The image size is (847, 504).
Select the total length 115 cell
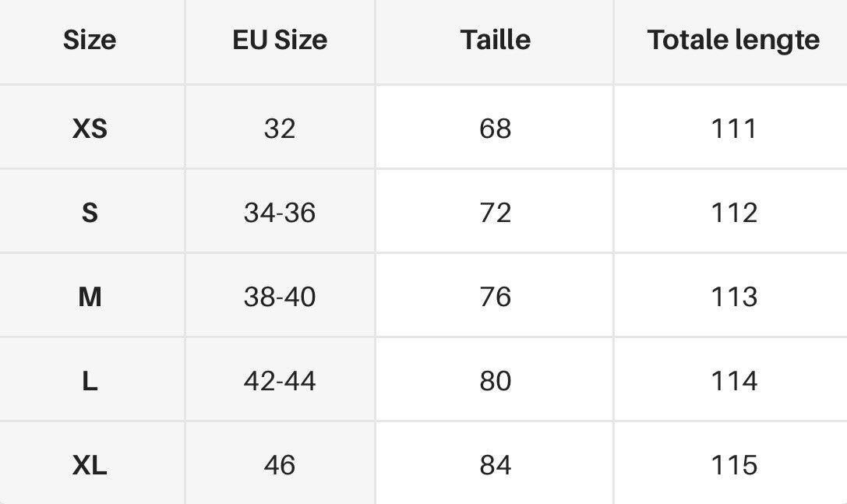733,464
